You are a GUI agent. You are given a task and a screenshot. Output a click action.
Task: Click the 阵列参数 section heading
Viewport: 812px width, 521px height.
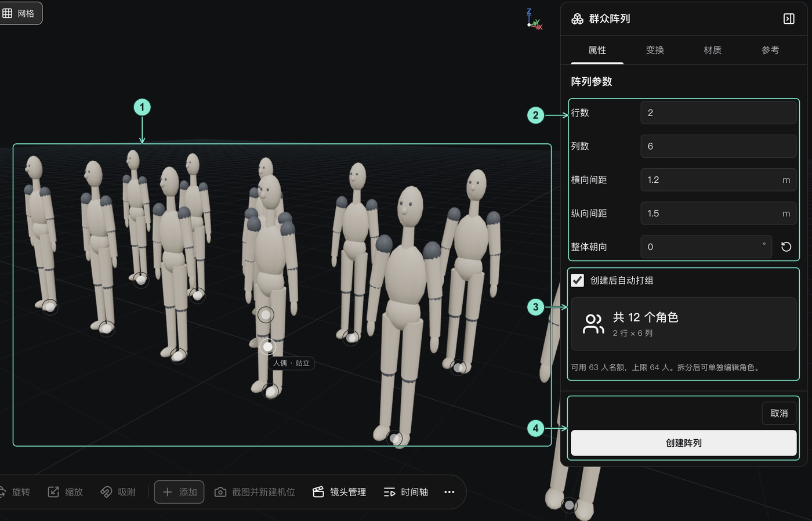pos(592,82)
